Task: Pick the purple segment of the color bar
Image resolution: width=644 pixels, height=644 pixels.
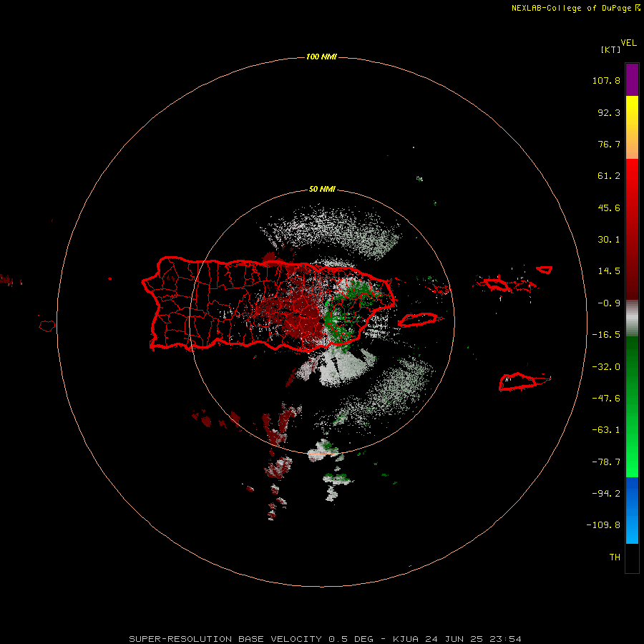Action: pos(632,79)
